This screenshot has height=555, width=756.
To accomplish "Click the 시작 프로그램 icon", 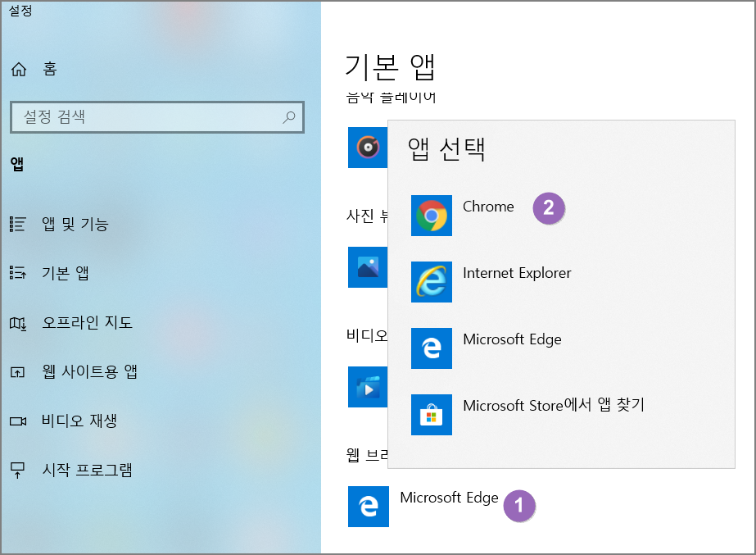I will coord(18,470).
